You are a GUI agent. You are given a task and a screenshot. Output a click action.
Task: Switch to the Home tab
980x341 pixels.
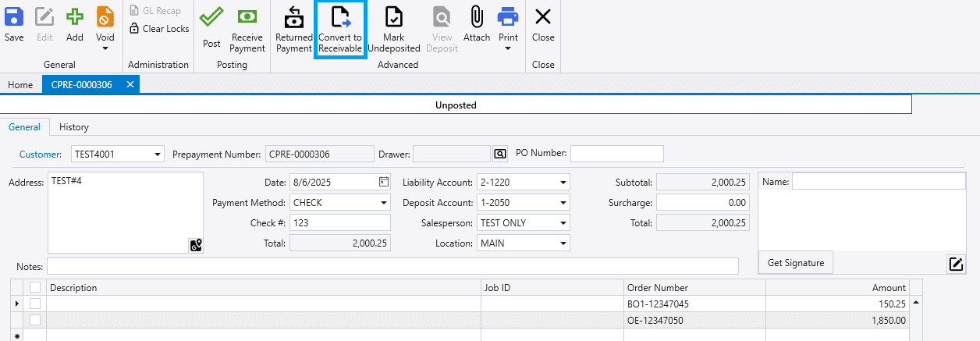(x=20, y=85)
